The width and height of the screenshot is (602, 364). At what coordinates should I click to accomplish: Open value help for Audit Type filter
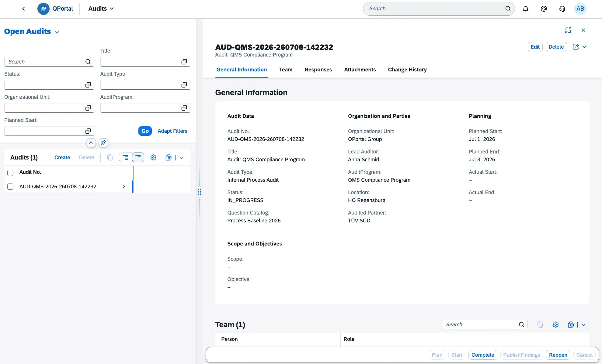[184, 85]
